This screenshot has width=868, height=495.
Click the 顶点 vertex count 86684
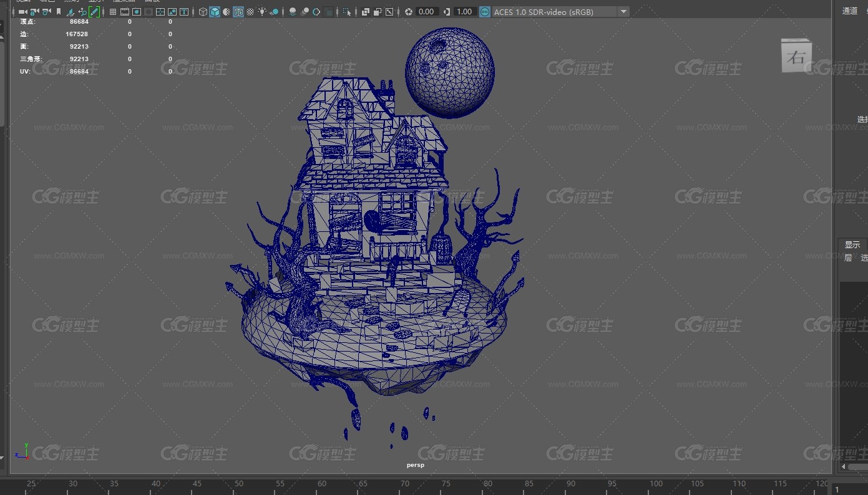(x=79, y=22)
